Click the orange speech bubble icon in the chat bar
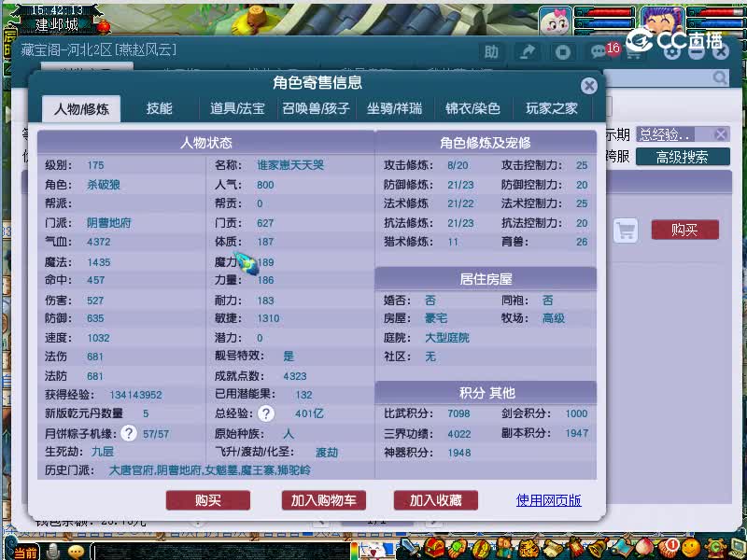The height and width of the screenshot is (560, 747). (x=76, y=552)
